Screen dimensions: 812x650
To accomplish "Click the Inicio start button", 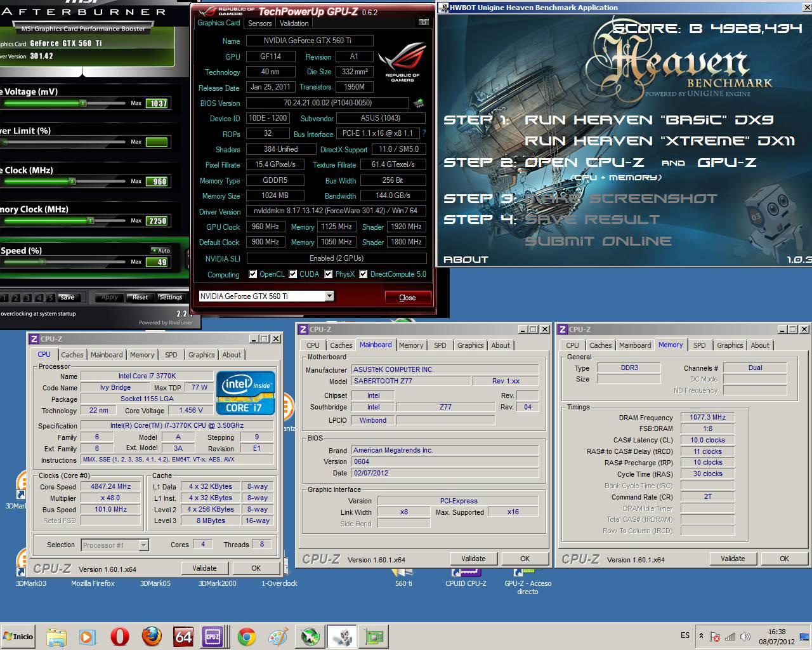I will (x=18, y=637).
